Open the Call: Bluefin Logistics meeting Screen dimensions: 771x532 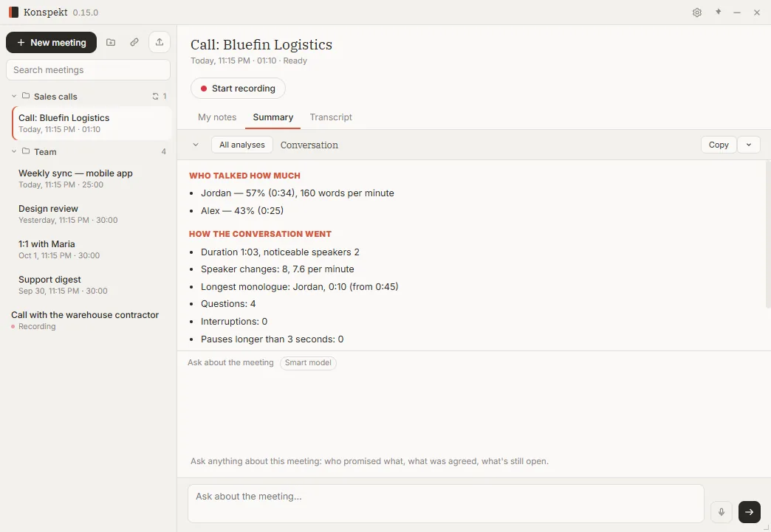92,123
